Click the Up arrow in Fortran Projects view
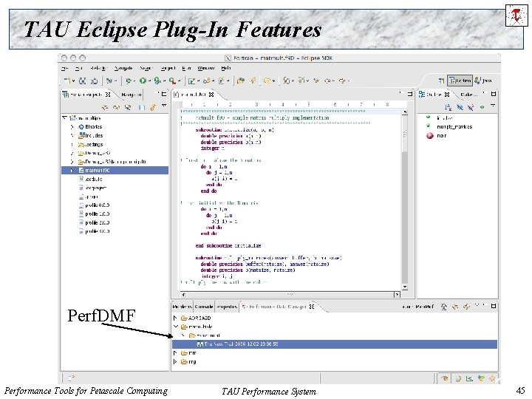532x399 pixels. point(128,108)
